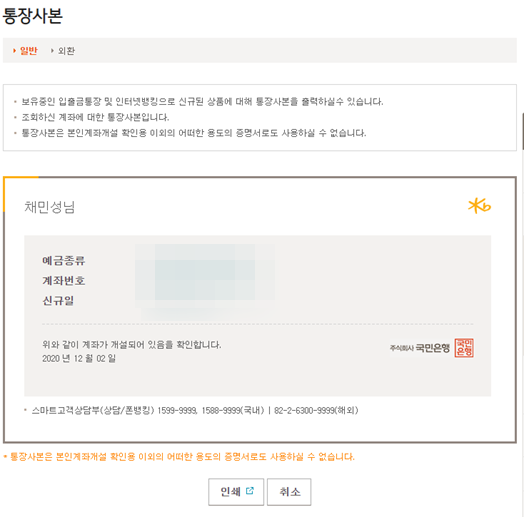Click the 인쇄 print button

click(236, 492)
